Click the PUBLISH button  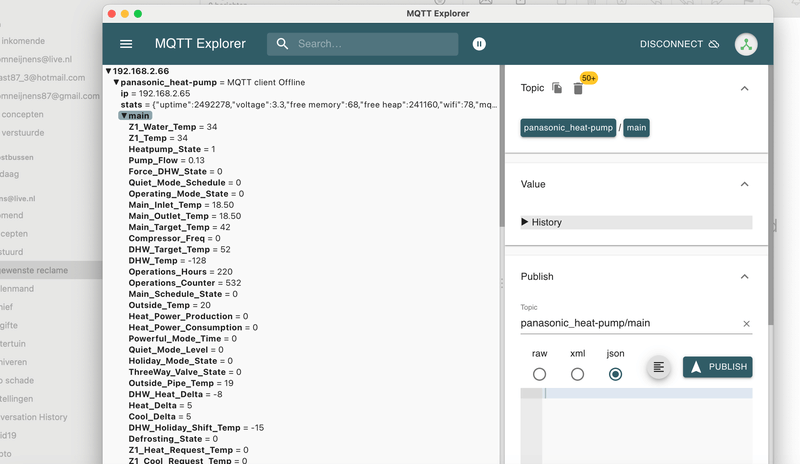(x=717, y=367)
